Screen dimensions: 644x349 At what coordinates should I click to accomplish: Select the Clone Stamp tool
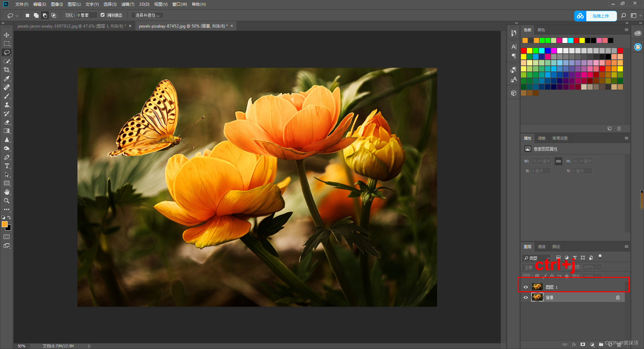click(x=7, y=105)
